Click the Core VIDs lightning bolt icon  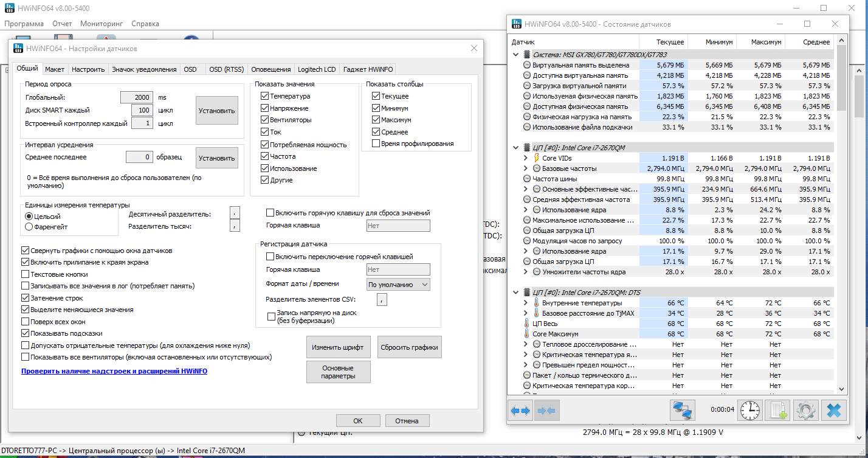click(x=536, y=158)
